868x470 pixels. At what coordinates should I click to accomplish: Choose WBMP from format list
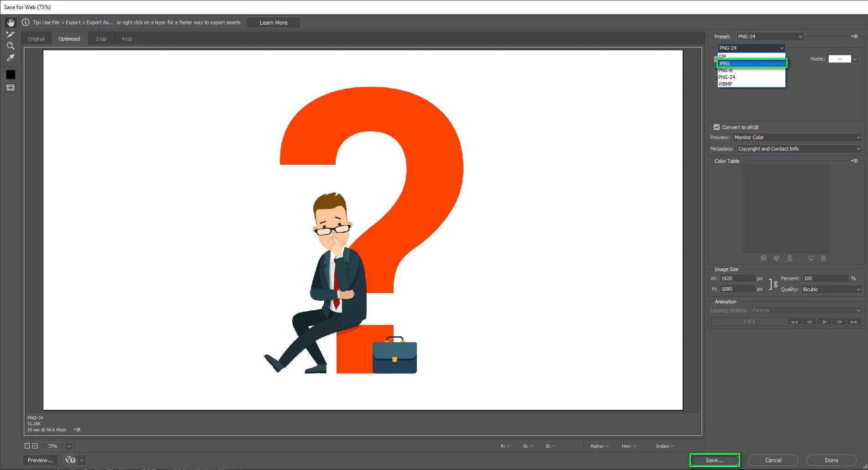[x=751, y=84]
